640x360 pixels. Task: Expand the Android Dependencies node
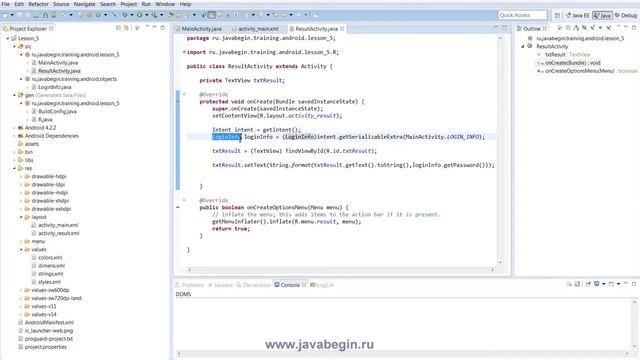(15, 136)
